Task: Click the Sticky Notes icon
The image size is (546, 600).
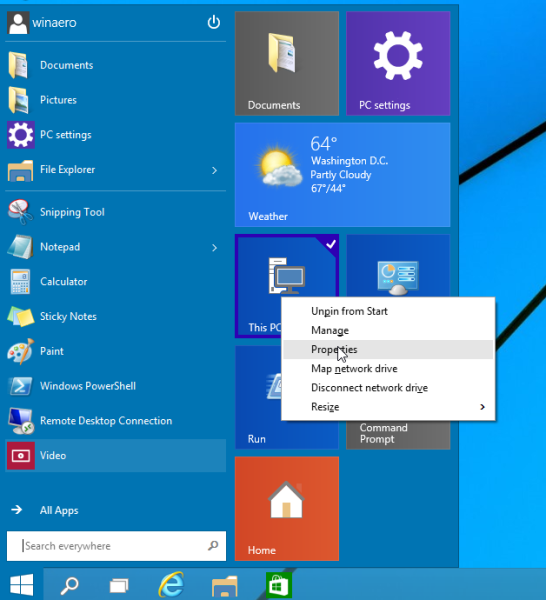Action: click(x=20, y=316)
